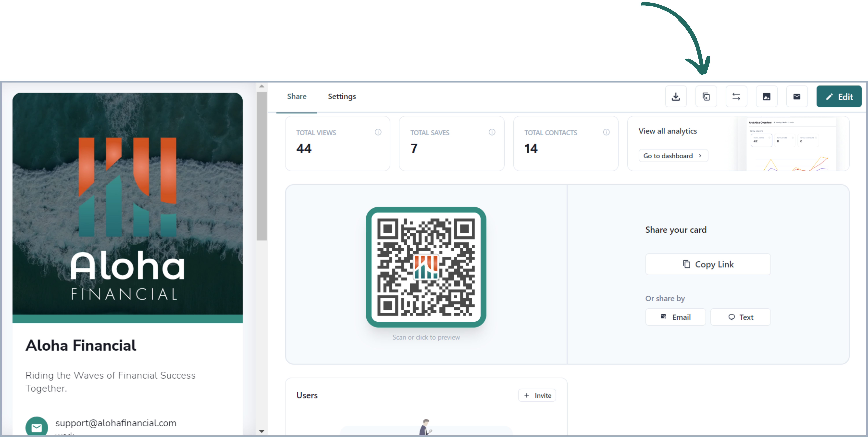
Task: Show info for Total Contacts
Action: [606, 132]
